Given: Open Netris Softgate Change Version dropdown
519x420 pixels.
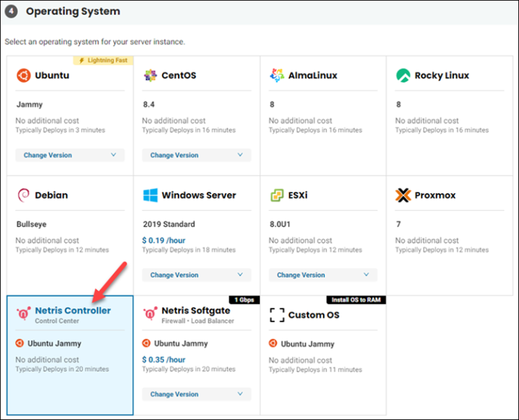Looking at the screenshot, I should coord(196,394).
